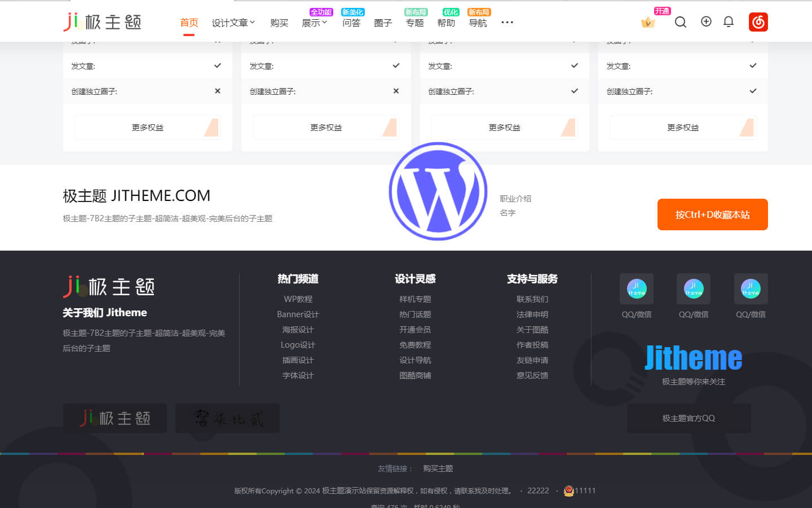Go to 圈子 in the navigation
Viewport: 812px width, 508px height.
[x=383, y=23]
